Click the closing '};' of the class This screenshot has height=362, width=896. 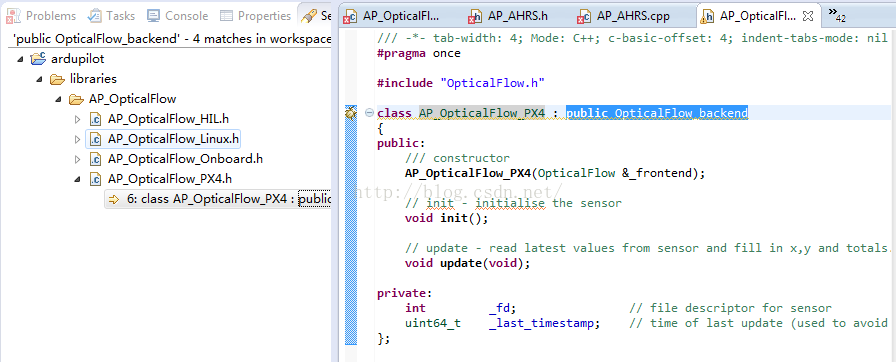tap(384, 338)
